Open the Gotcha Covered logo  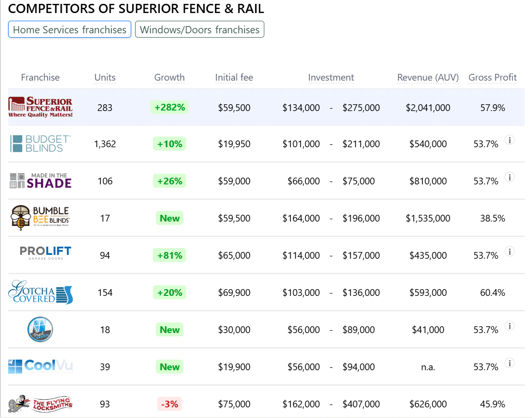coord(41,292)
